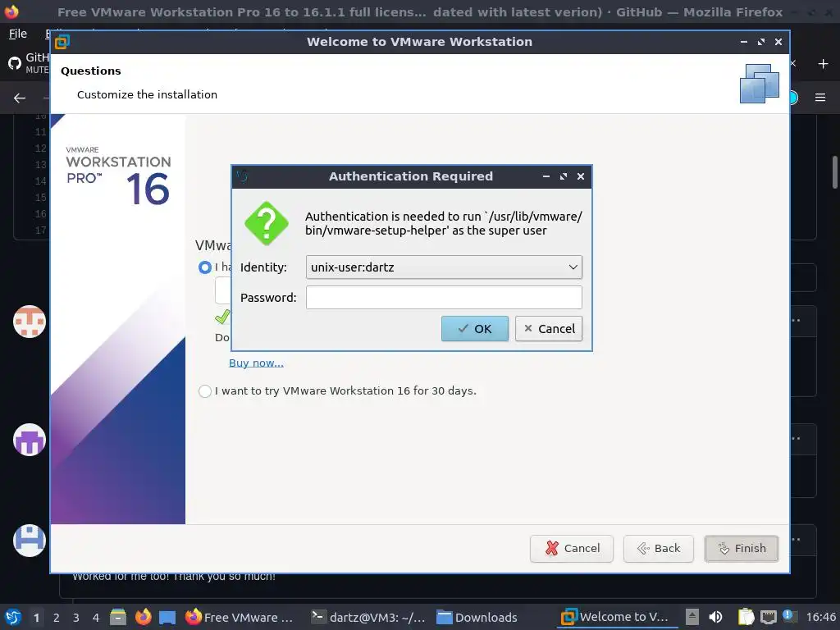Launch Firefox from the taskbar quick launcher
The width and height of the screenshot is (840, 630).
pyautogui.click(x=143, y=617)
